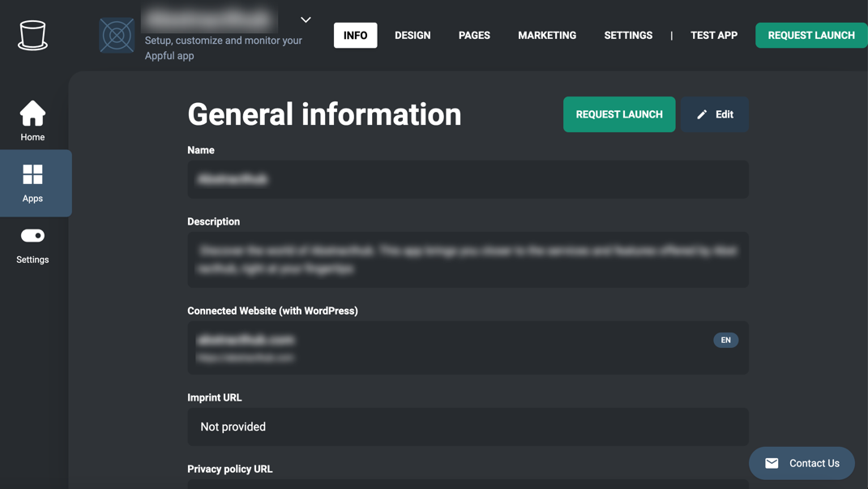Click the Name input field
The height and width of the screenshot is (489, 868).
[468, 179]
